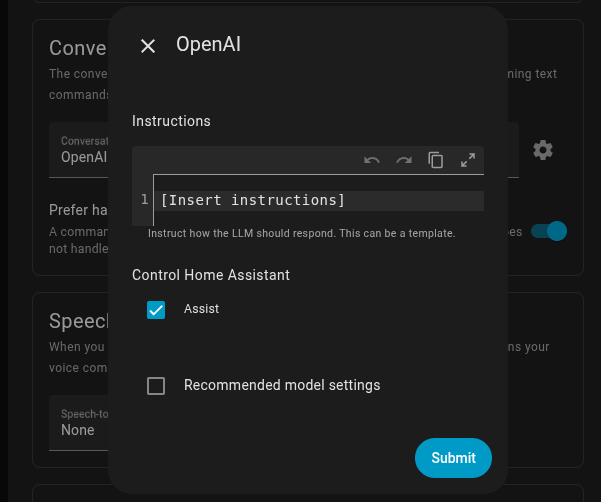Click the Instructions label
This screenshot has width=601, height=502.
[x=171, y=121]
